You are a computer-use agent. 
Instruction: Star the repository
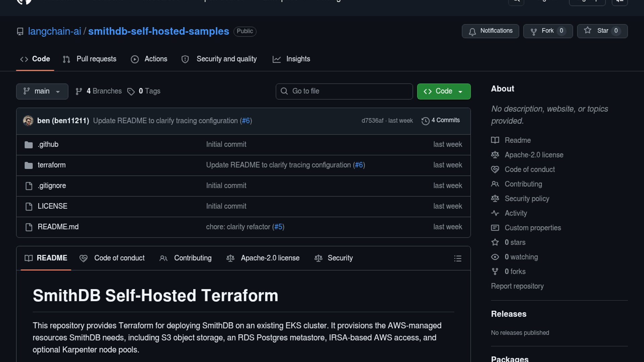(602, 31)
